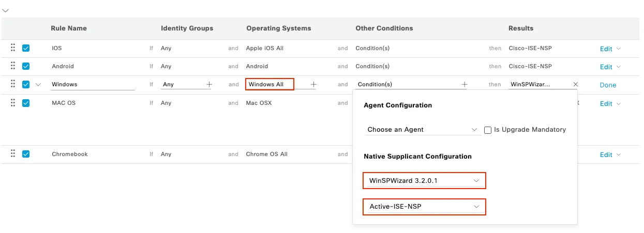The width and height of the screenshot is (644, 233).
Task: Open Edit menu arrow for Chromebook row
Action: (x=619, y=155)
